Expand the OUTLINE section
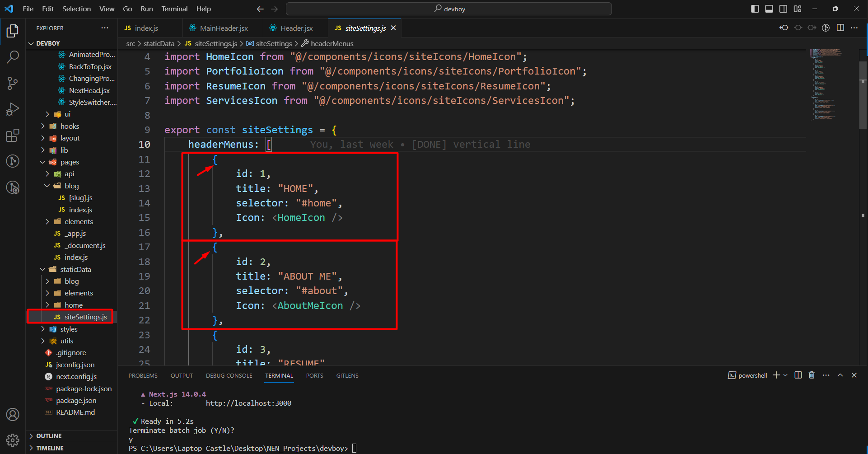The image size is (868, 454). [x=49, y=436]
